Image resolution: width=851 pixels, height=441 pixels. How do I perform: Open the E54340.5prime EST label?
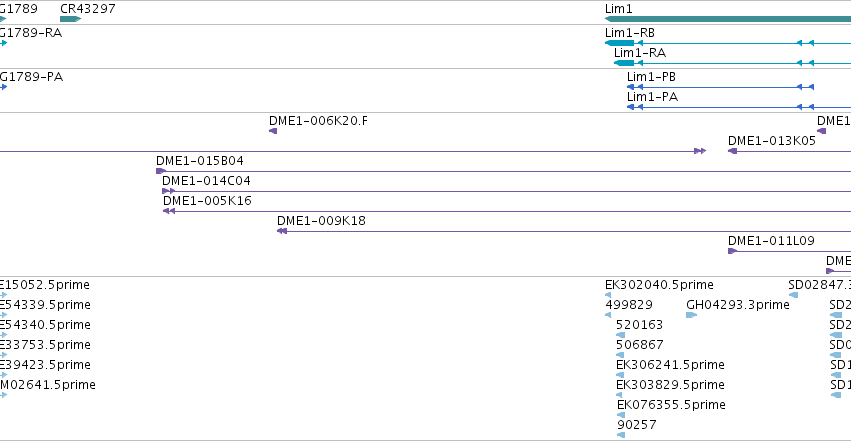click(x=45, y=325)
